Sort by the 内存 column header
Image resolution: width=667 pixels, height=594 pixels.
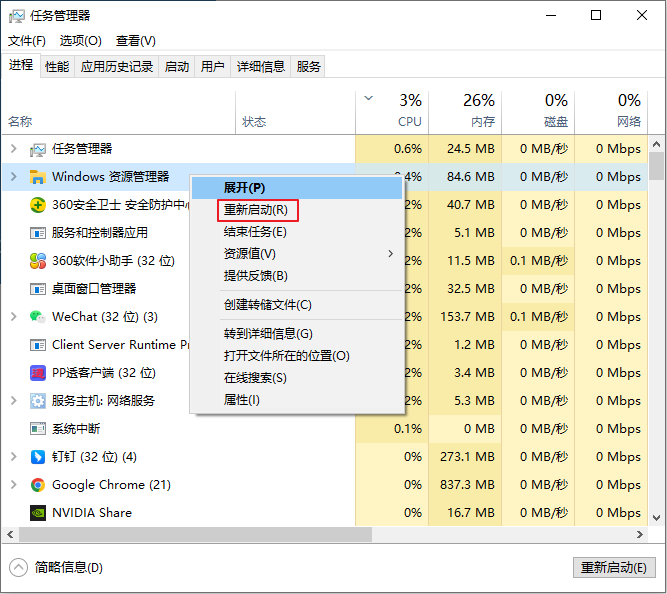point(465,113)
